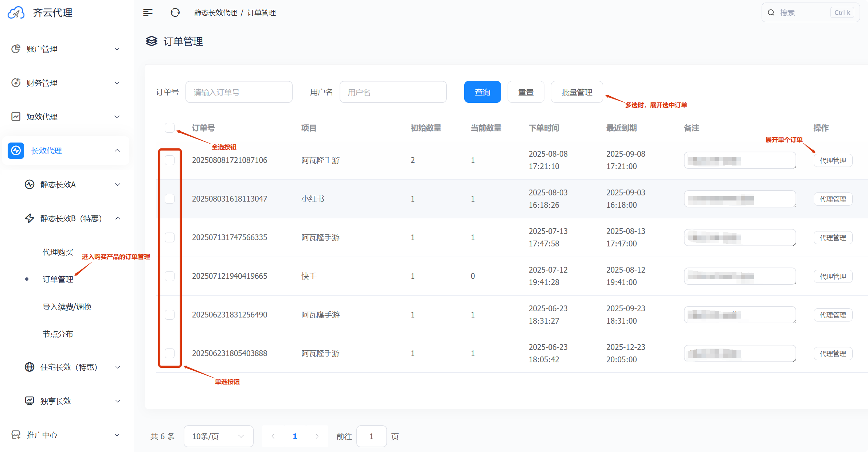
Task: Expand the 财务管理 menu chevron
Action: point(117,83)
